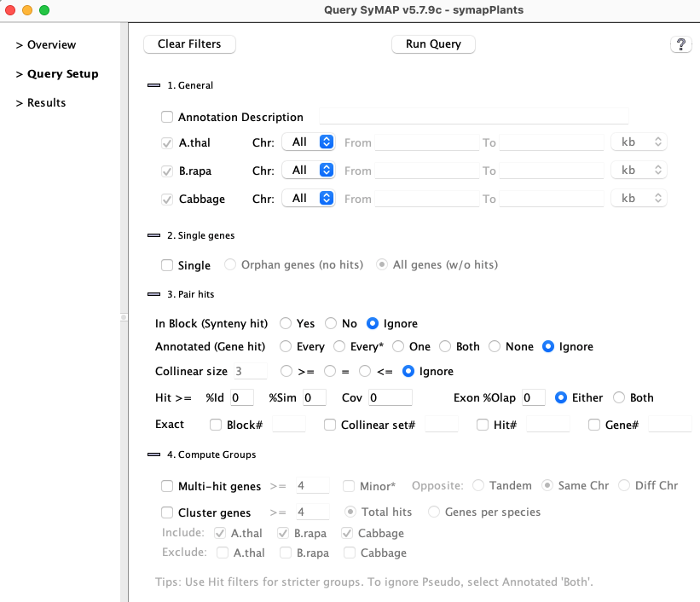700x602 pixels.
Task: Click the Cov hit field
Action: 390,397
